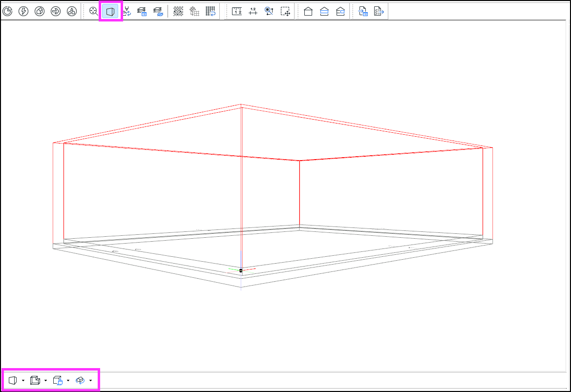
Task: Open dropdown arrow beside cube paintbrush icon
Action: (68, 381)
